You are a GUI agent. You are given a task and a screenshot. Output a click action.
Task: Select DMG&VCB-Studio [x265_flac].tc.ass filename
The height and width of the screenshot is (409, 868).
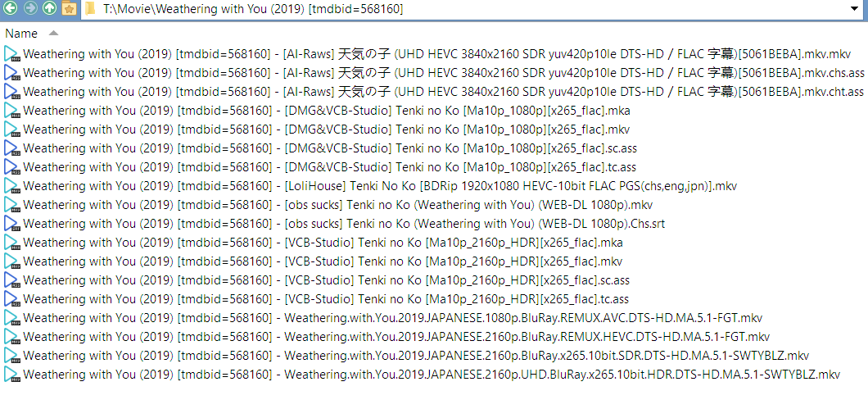tap(330, 167)
